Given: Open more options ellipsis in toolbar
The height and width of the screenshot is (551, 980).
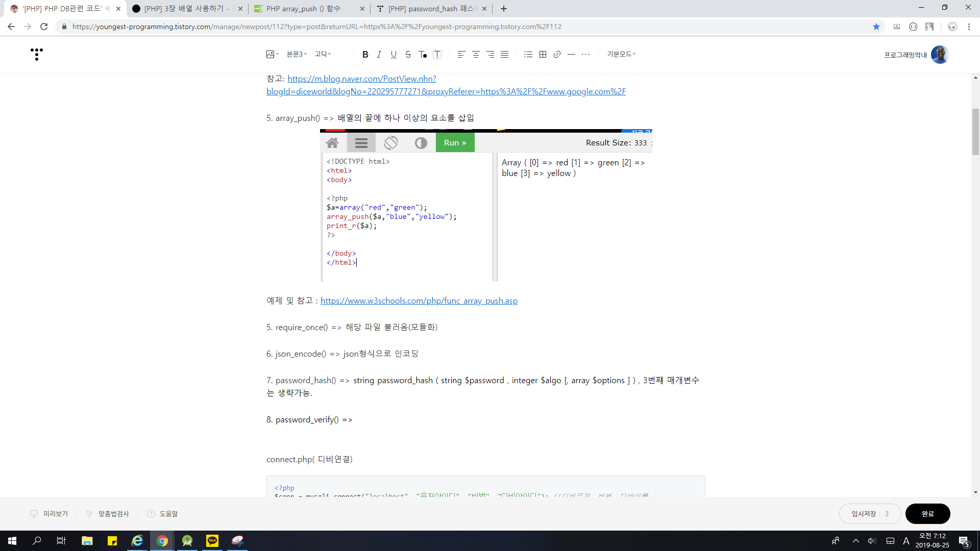Looking at the screenshot, I should (x=585, y=55).
